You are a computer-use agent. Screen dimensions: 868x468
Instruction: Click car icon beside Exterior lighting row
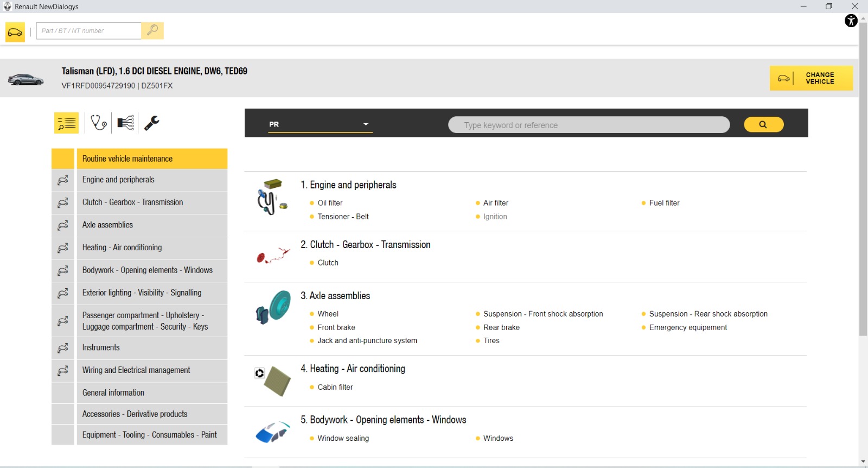click(63, 293)
